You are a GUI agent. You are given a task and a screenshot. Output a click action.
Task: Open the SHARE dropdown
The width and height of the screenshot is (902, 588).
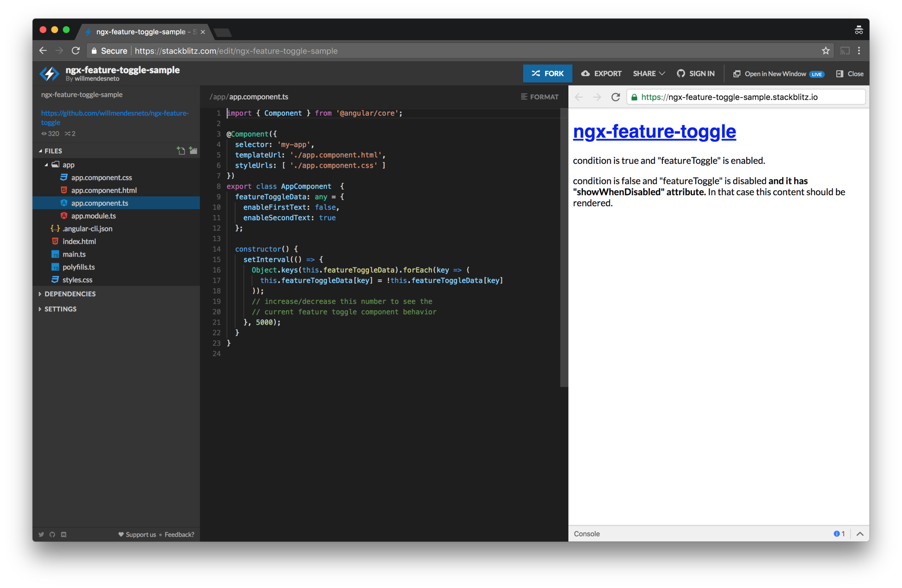[648, 74]
